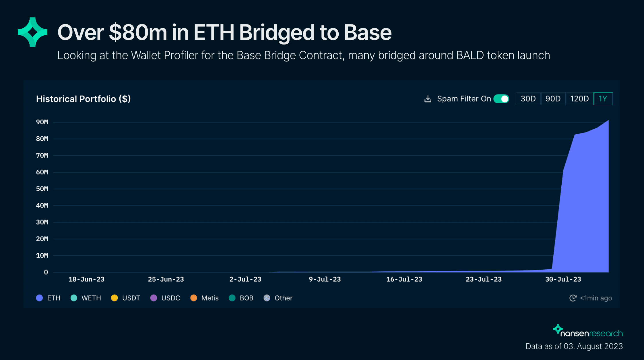Select the currently active 1Y range
The height and width of the screenshot is (360, 644).
603,98
